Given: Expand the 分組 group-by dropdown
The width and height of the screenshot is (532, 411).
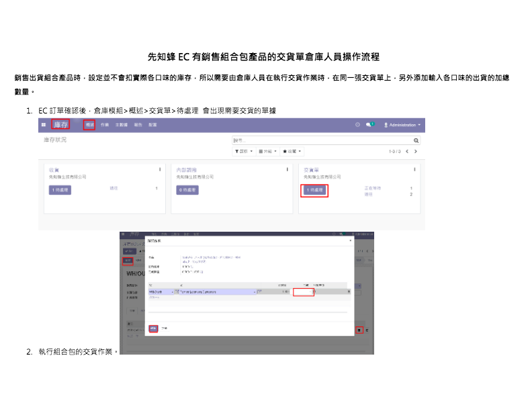Looking at the screenshot, I should click(267, 151).
